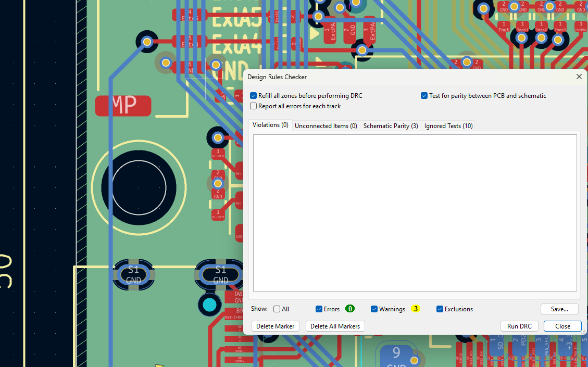The image size is (588, 367).
Task: Click the Save... button
Action: pyautogui.click(x=559, y=309)
